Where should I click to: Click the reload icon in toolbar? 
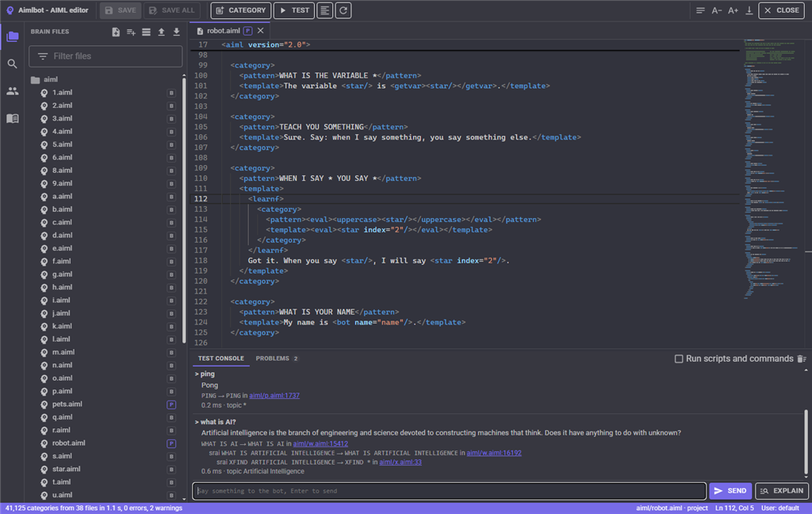[343, 10]
